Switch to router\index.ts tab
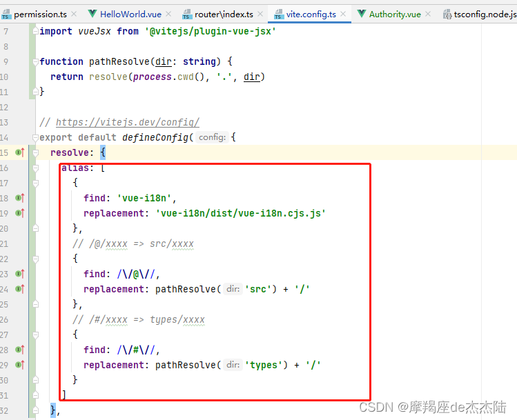Image resolution: width=517 pixels, height=420 pixels. (224, 14)
